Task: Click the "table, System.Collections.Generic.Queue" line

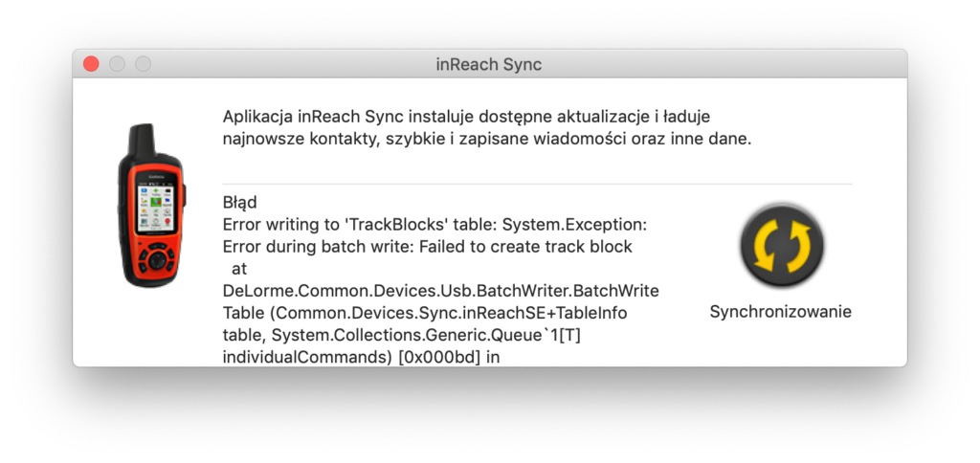Action: pyautogui.click(x=402, y=335)
